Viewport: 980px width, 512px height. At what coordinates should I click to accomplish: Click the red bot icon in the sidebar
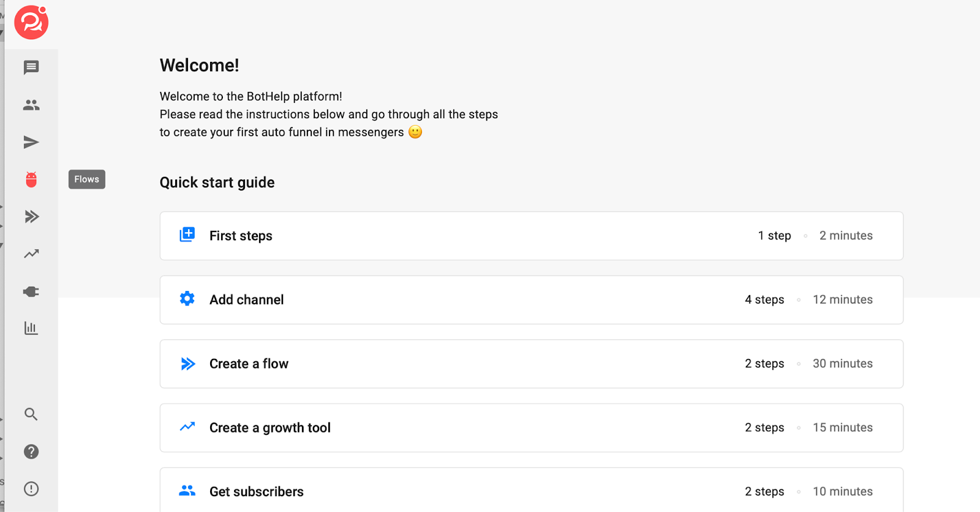point(31,179)
